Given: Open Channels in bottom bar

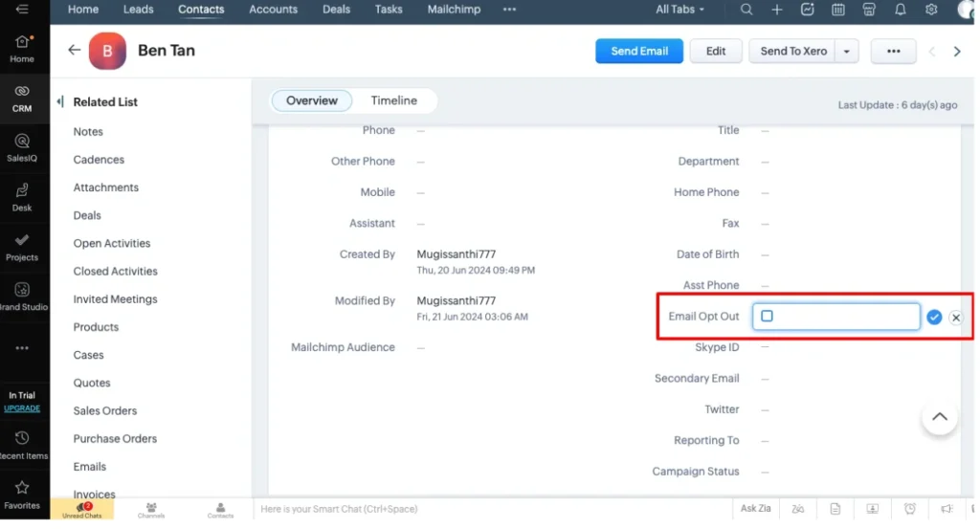Looking at the screenshot, I should pos(151,510).
